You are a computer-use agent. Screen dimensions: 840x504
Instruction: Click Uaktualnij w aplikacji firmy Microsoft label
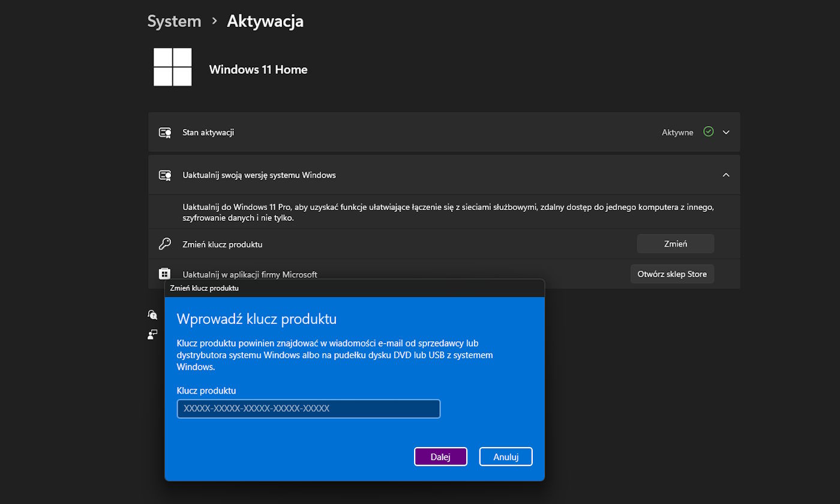[x=250, y=275]
